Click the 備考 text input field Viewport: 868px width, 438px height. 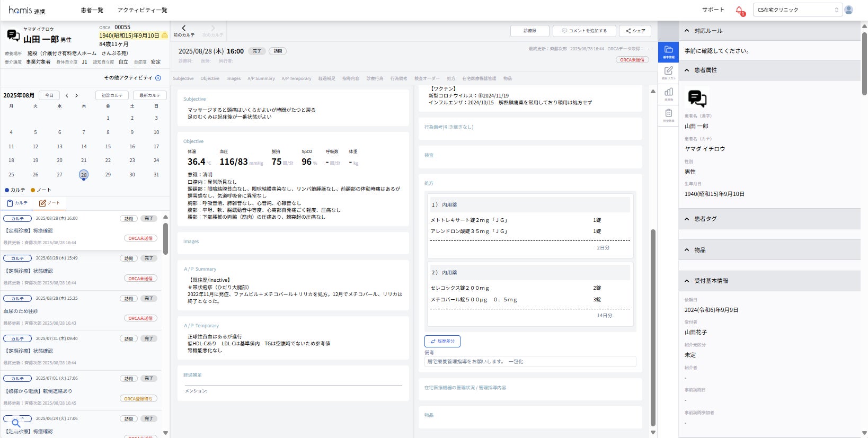pos(530,362)
